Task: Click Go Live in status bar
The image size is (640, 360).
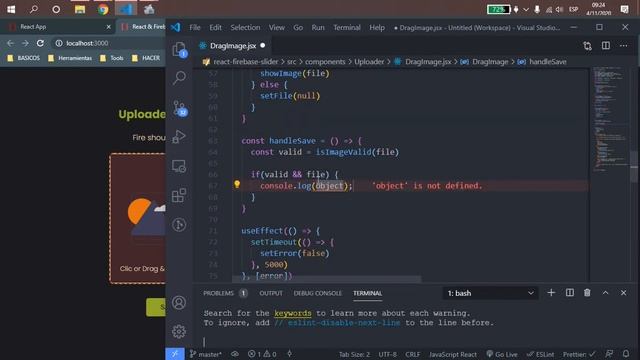Action: click(502, 354)
